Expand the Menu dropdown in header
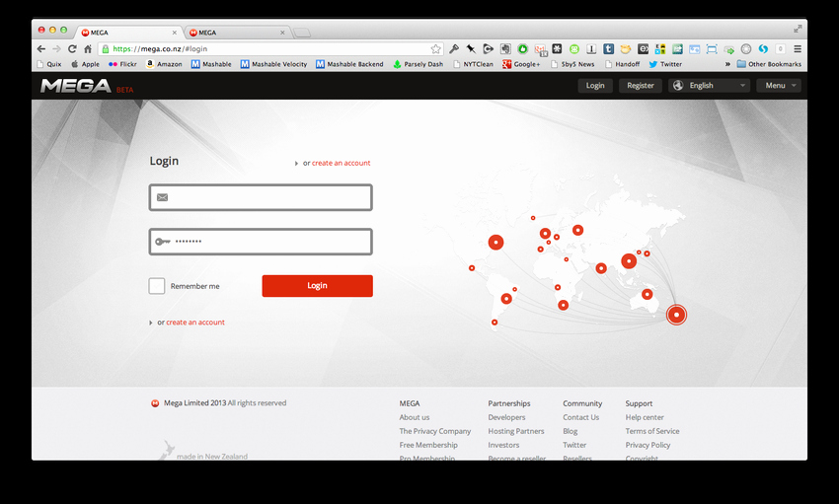The height and width of the screenshot is (504, 839). click(x=779, y=86)
